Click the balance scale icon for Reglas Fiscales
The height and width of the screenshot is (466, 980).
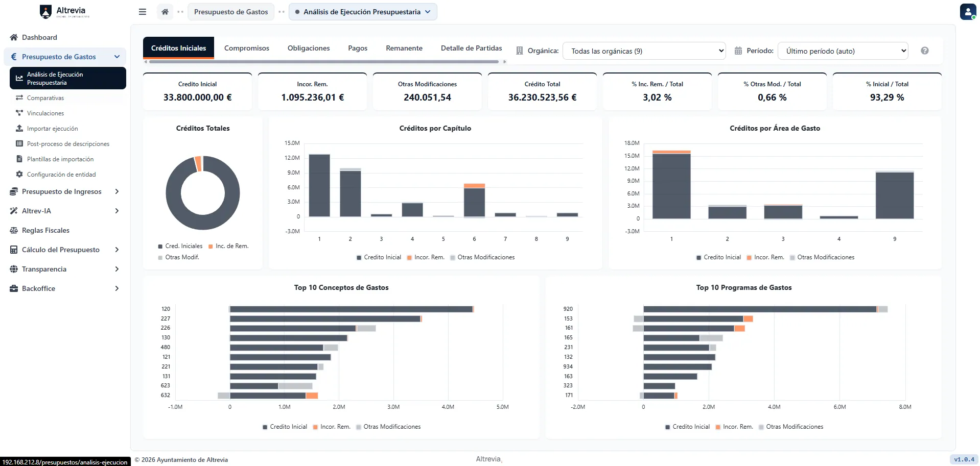(x=14, y=230)
